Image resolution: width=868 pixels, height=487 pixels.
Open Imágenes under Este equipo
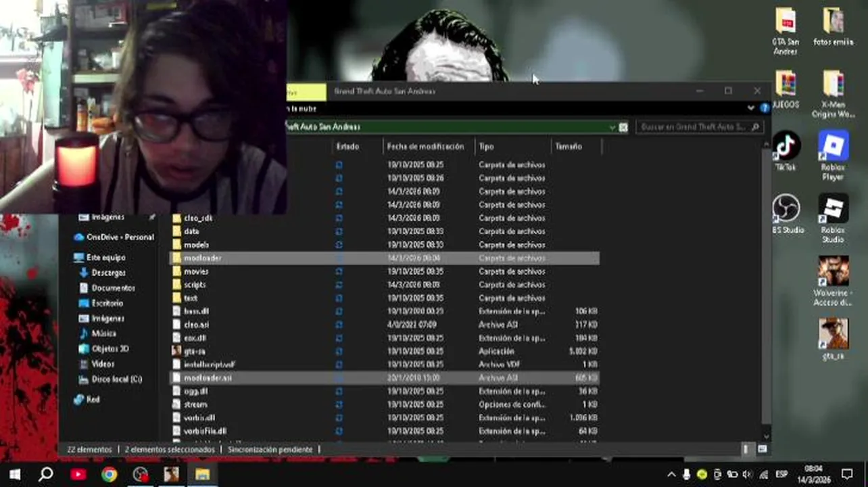click(101, 319)
